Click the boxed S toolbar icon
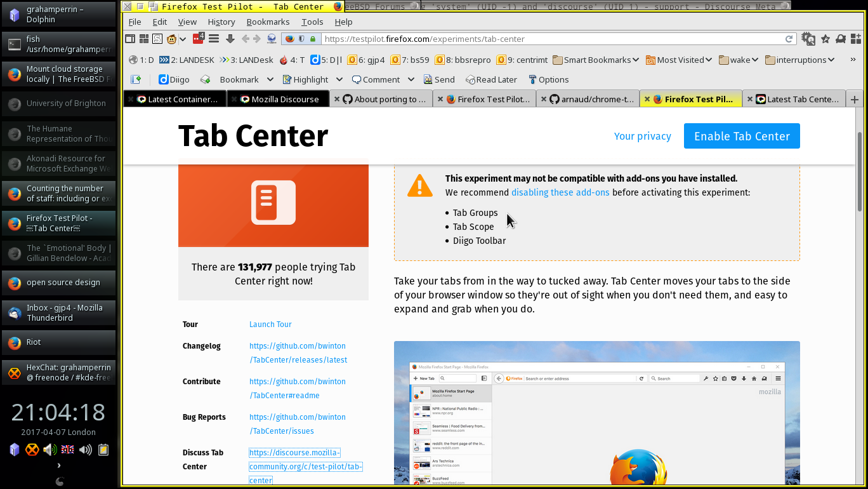This screenshot has height=489, width=868. [x=157, y=39]
